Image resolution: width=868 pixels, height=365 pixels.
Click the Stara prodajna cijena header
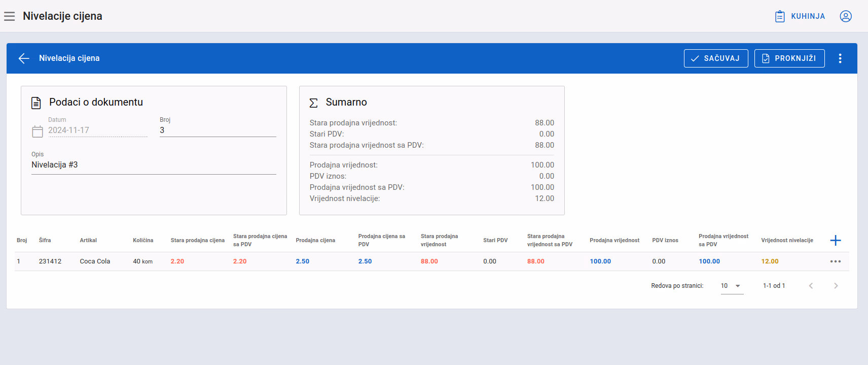coord(198,240)
